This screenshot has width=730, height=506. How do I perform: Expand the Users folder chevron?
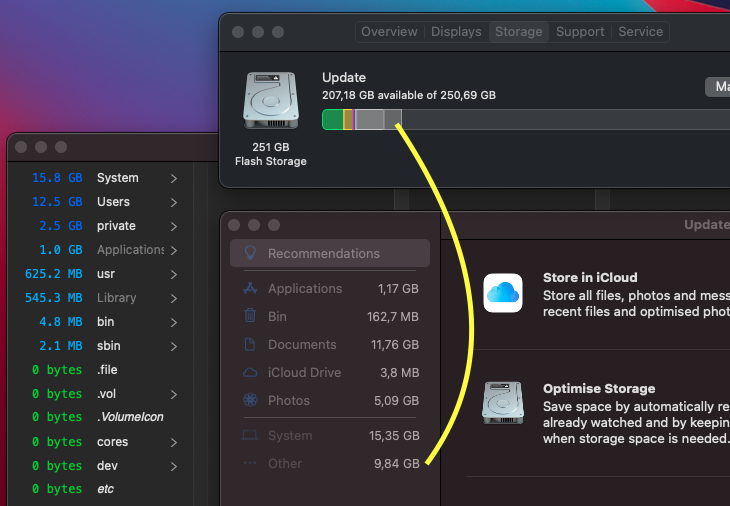pos(174,202)
